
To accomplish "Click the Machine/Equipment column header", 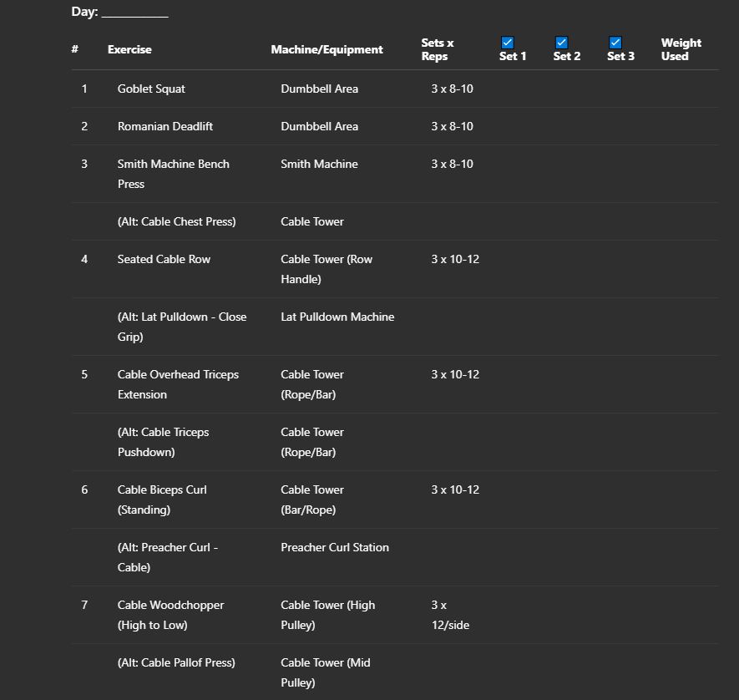I will (x=326, y=49).
